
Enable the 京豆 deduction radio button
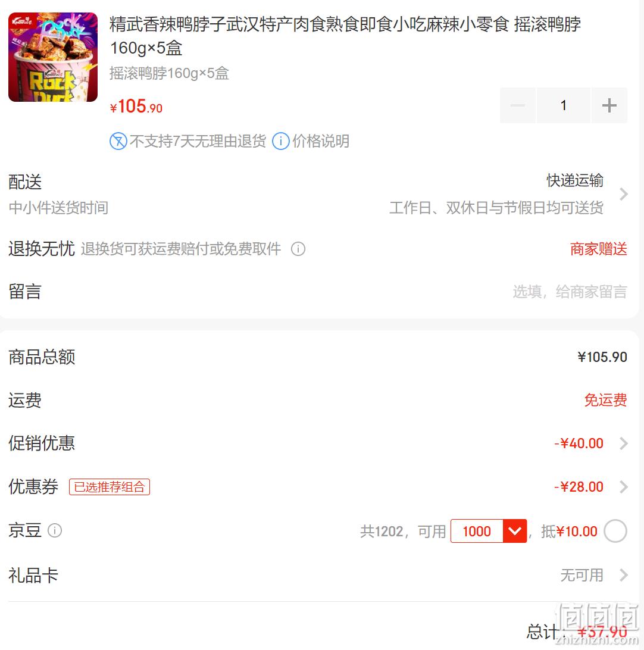615,530
